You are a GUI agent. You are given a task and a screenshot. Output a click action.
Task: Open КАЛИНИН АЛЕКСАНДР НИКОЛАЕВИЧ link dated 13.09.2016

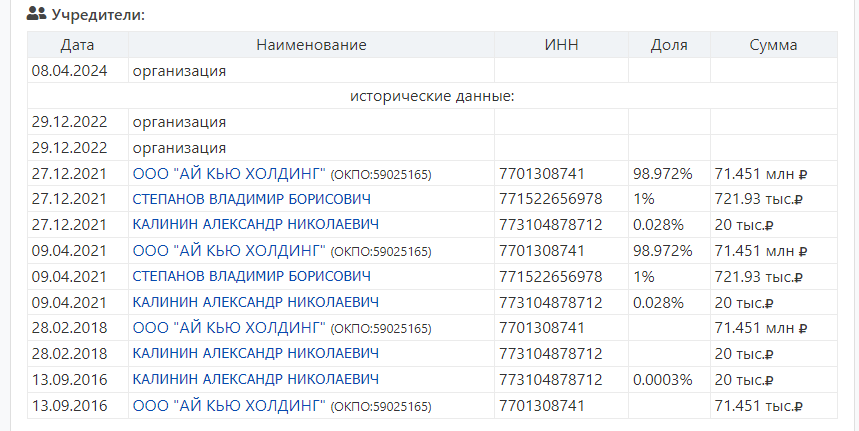click(x=255, y=380)
